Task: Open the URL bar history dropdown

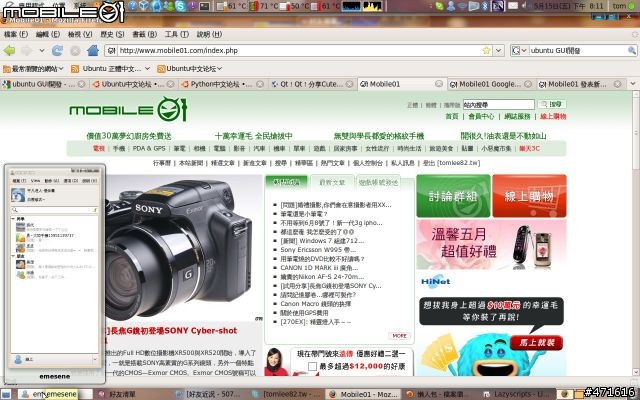Action: [498, 51]
